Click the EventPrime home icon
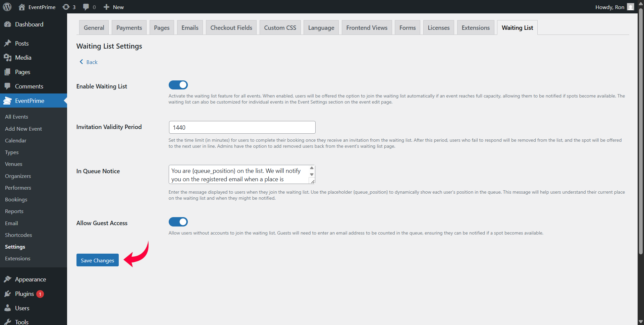This screenshot has width=644, height=325. point(22,7)
